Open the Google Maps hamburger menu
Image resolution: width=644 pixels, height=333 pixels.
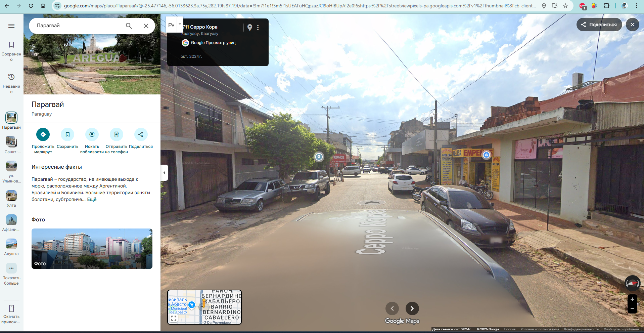pos(11,26)
